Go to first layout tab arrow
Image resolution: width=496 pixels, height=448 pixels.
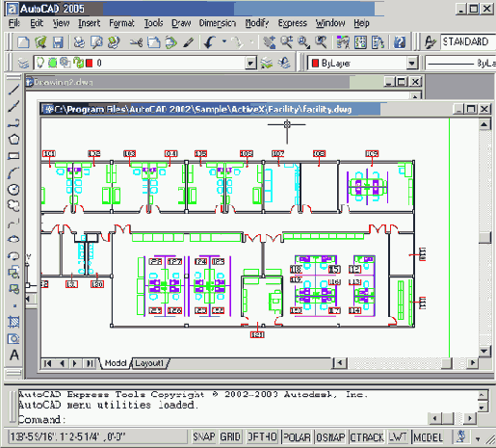[48, 363]
